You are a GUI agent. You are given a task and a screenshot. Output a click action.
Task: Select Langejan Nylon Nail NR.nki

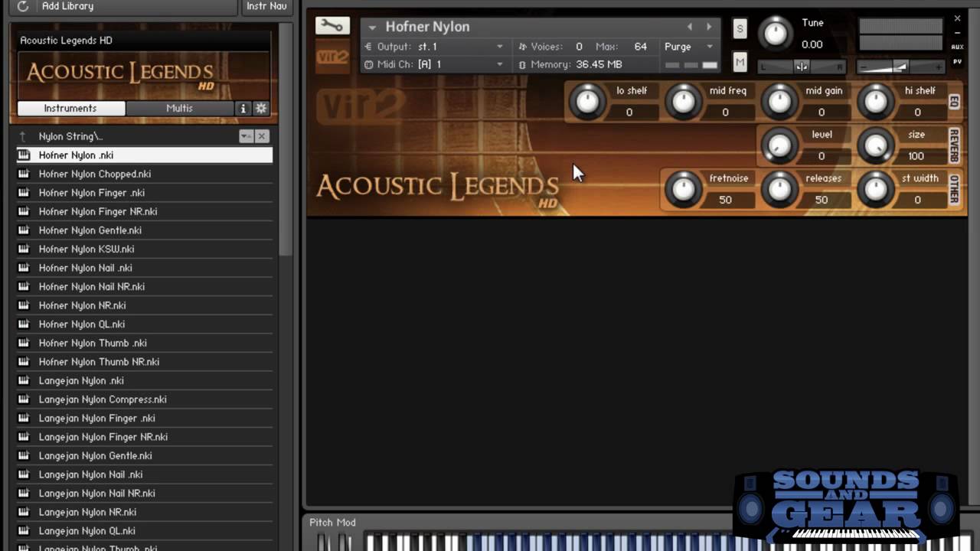click(145, 493)
